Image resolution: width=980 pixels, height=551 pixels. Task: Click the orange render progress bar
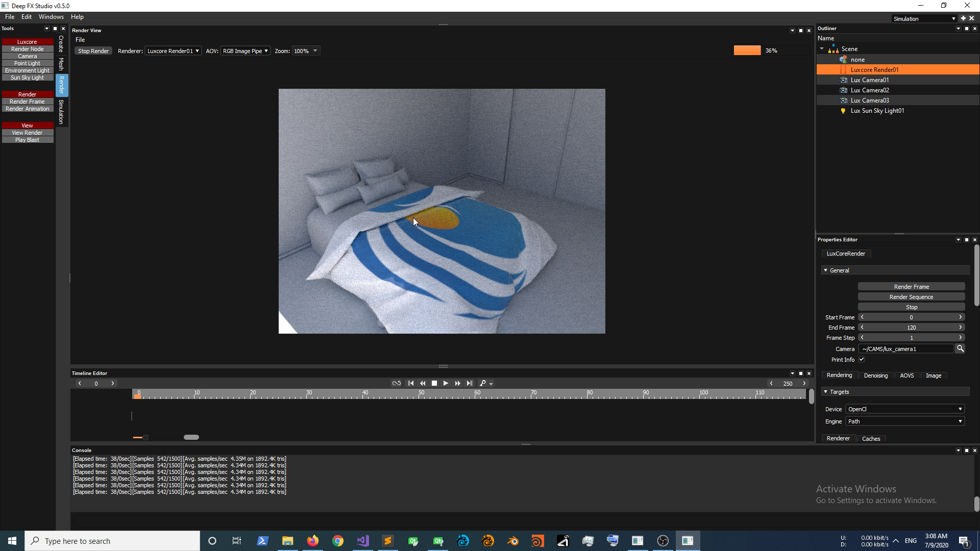click(x=747, y=51)
